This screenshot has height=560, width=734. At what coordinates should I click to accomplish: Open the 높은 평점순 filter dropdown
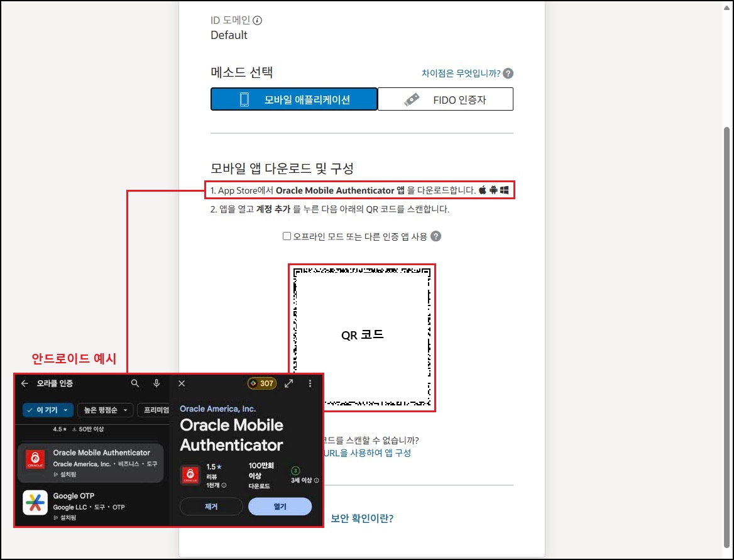coord(106,410)
